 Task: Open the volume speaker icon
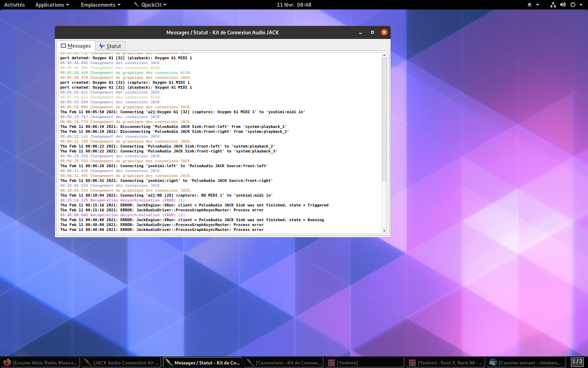click(x=563, y=5)
